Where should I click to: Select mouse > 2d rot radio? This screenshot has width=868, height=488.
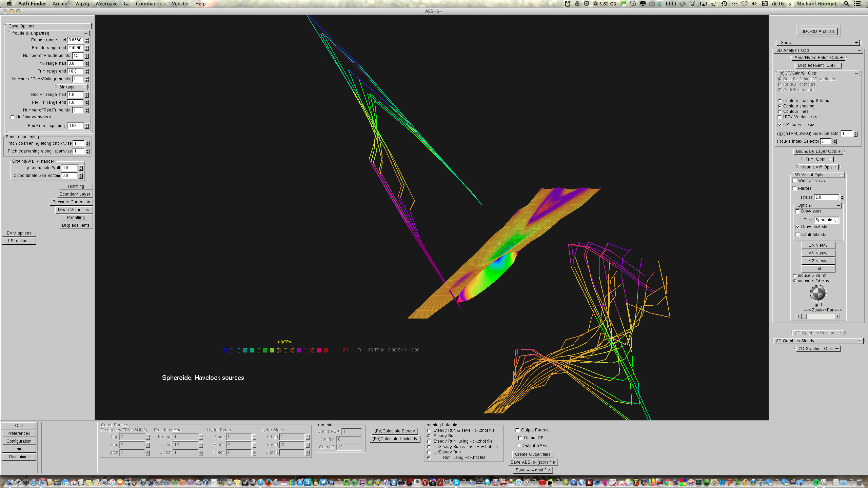pyautogui.click(x=794, y=276)
